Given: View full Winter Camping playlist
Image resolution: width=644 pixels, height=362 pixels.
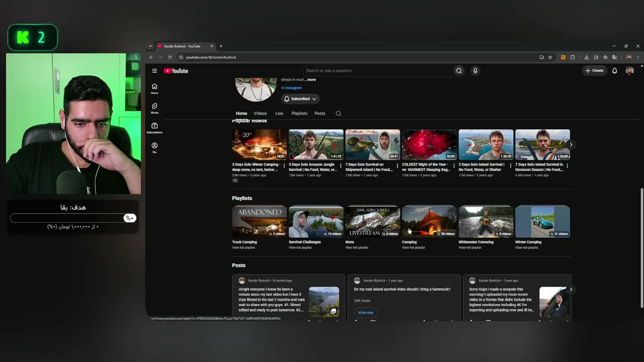Looking at the screenshot, I should click(x=527, y=248).
